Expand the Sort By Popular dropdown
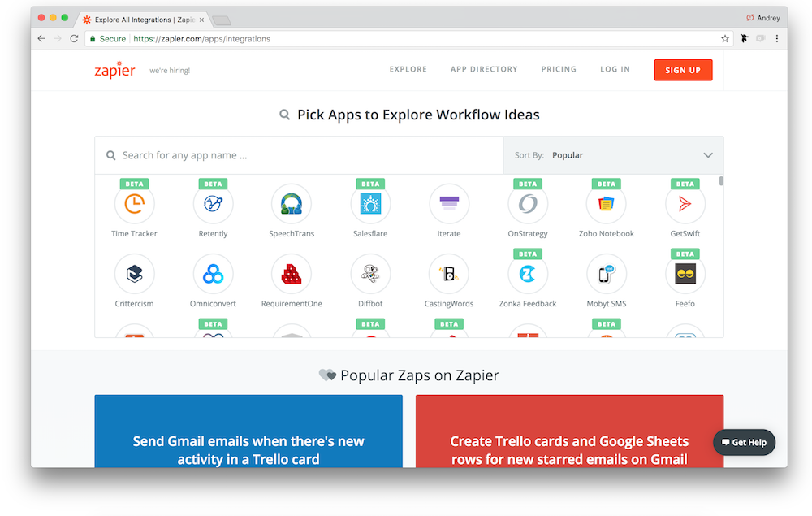 pos(613,155)
